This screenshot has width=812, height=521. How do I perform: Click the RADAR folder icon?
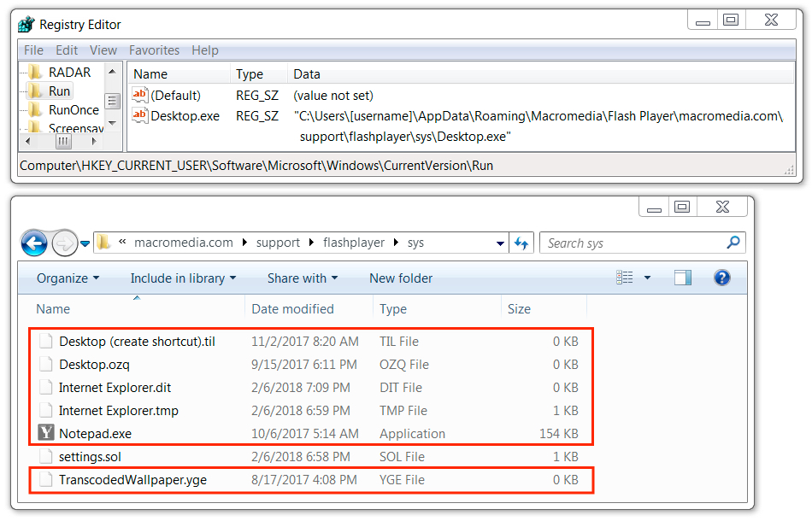point(35,72)
